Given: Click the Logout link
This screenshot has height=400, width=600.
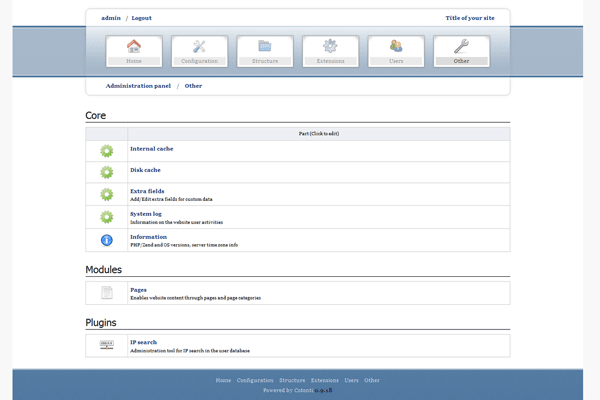Looking at the screenshot, I should coord(142,18).
